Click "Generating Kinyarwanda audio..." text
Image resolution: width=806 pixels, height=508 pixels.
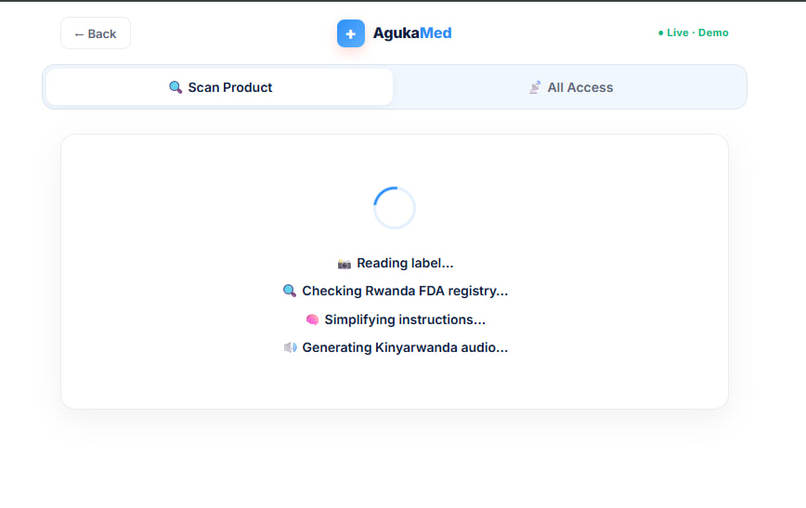405,348
